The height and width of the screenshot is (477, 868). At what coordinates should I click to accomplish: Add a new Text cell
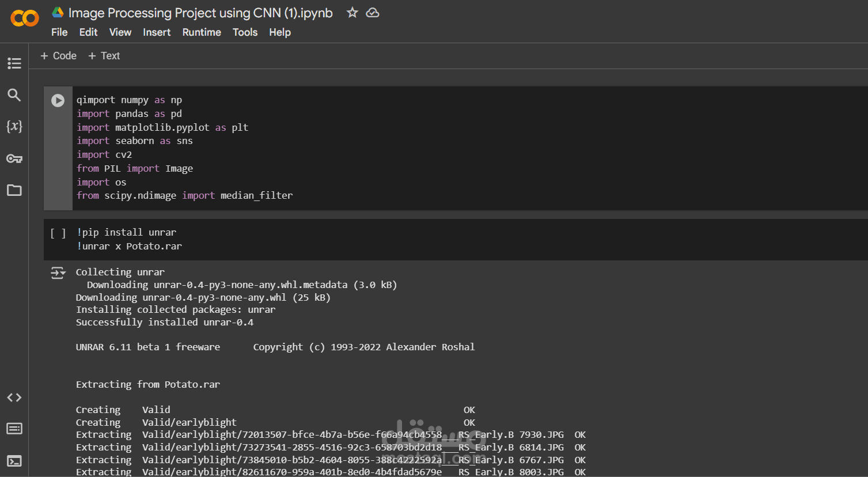click(x=104, y=56)
